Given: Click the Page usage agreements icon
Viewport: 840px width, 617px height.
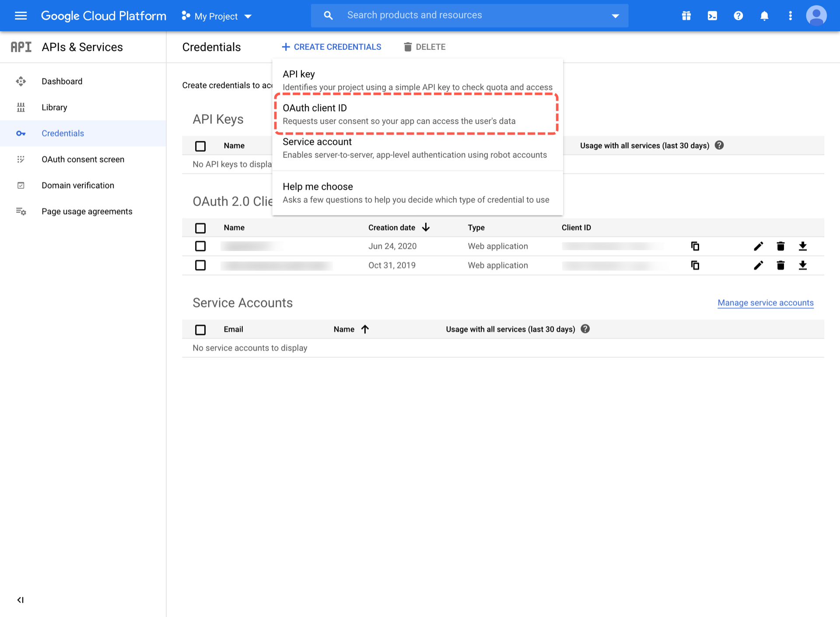Looking at the screenshot, I should click(x=21, y=211).
